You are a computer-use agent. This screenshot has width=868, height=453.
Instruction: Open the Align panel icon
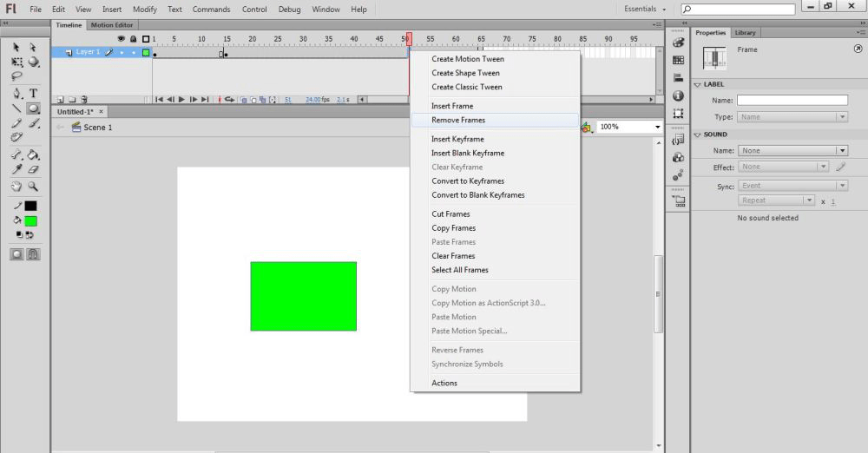coord(678,78)
